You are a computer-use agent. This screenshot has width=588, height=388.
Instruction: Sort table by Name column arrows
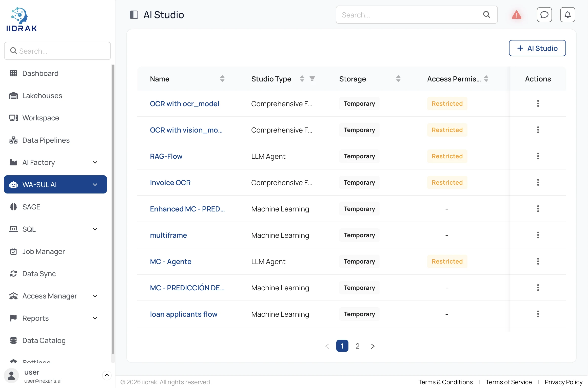click(222, 79)
